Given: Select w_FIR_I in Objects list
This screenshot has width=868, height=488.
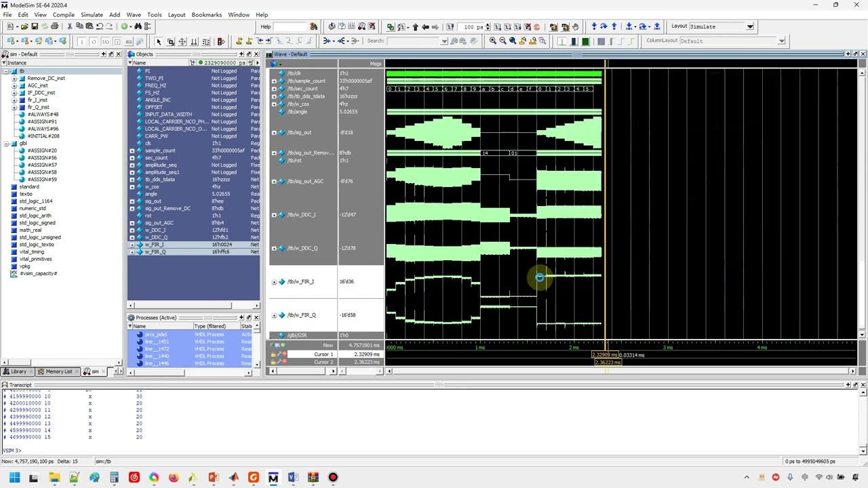Looking at the screenshot, I should pos(155,245).
